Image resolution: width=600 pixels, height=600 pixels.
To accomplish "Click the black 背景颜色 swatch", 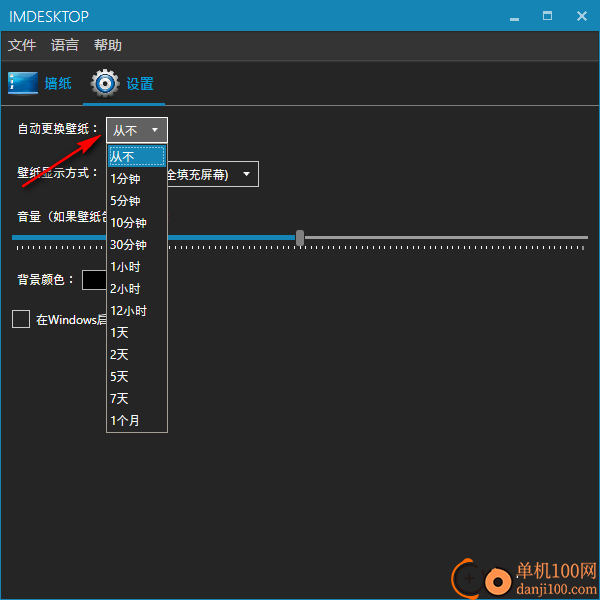I will point(94,280).
